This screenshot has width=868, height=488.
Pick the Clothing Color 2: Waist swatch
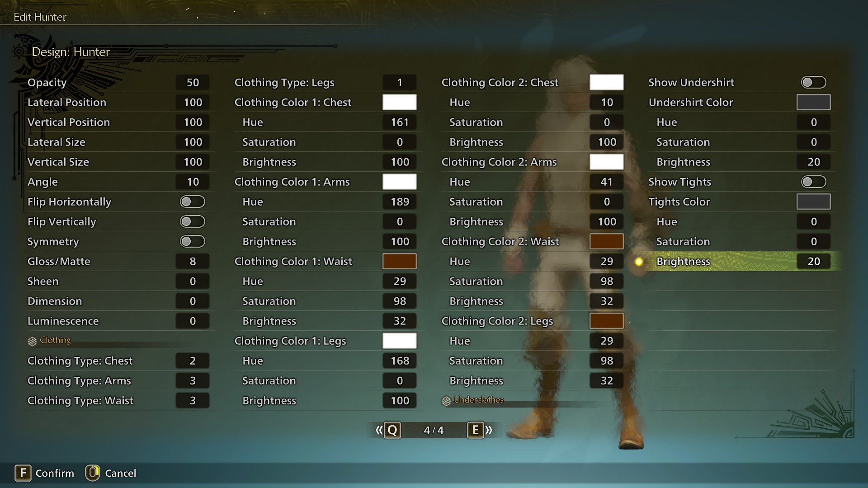607,241
